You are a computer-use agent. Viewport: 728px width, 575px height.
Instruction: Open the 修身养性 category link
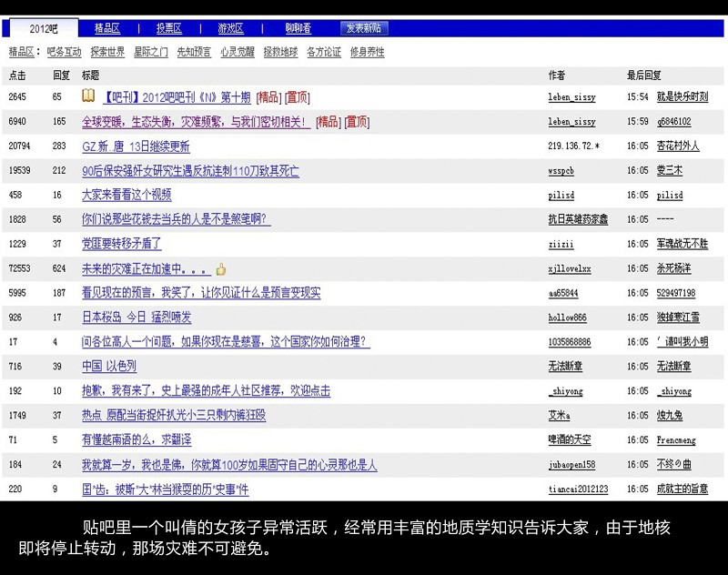[368, 52]
